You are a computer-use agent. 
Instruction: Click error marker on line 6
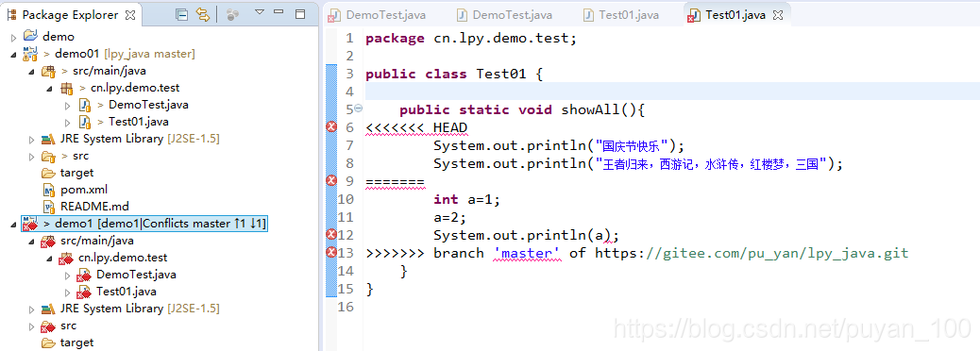pos(332,127)
